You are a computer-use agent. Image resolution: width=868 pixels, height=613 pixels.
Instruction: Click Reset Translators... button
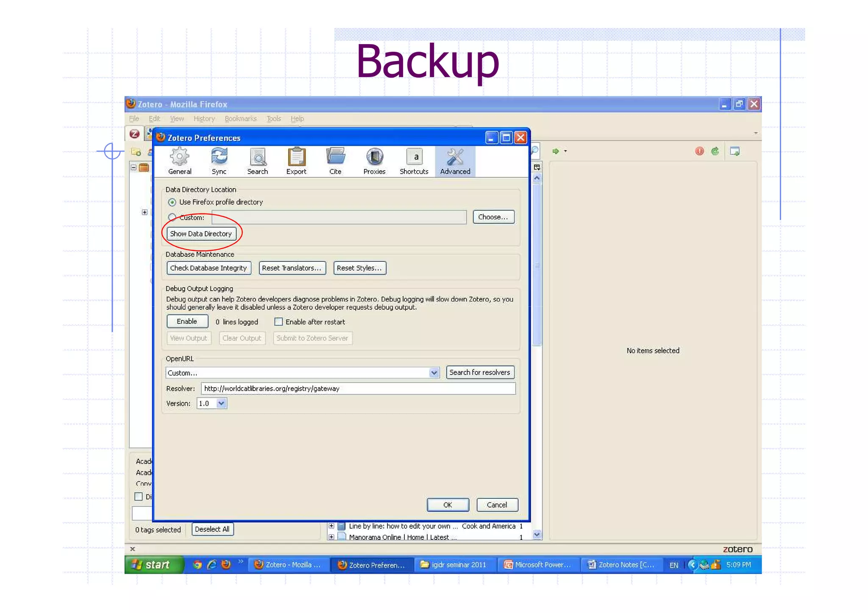292,268
